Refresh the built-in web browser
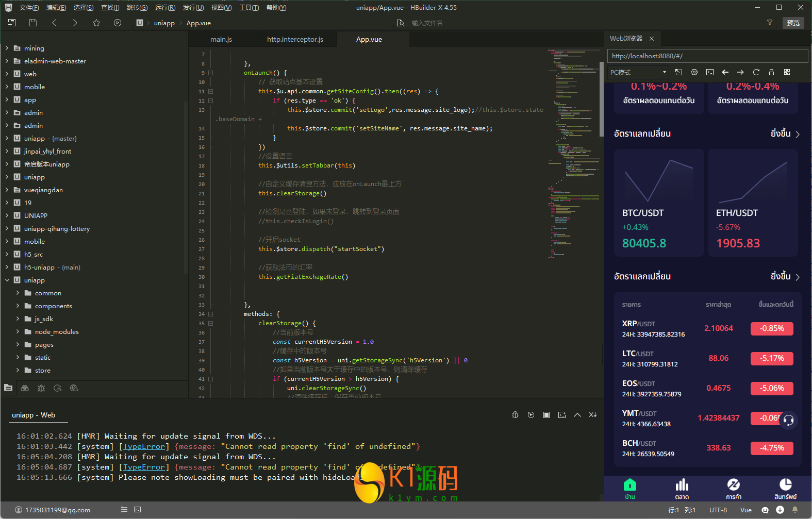The height and width of the screenshot is (519, 812). [x=756, y=72]
